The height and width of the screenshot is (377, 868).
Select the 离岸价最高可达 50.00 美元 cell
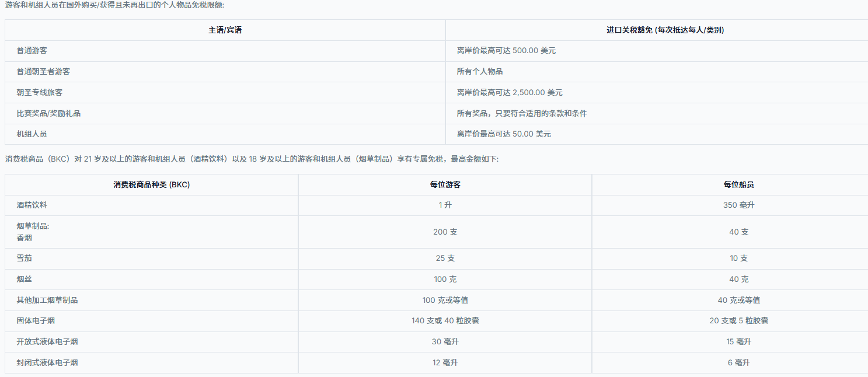(503, 134)
